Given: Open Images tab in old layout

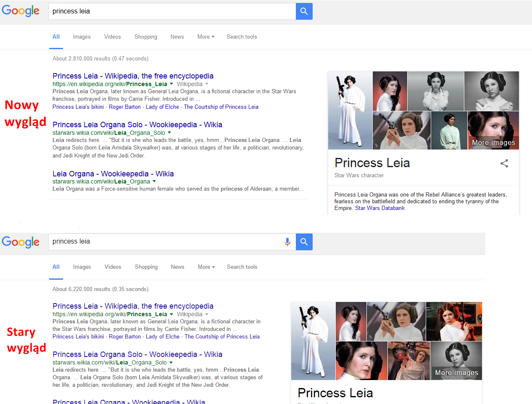Looking at the screenshot, I should pyautogui.click(x=82, y=267).
